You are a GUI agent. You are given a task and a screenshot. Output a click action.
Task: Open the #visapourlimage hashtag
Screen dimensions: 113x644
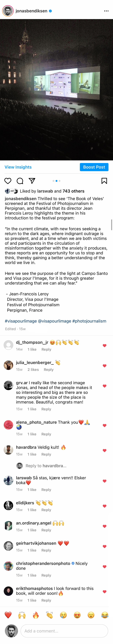(21, 321)
